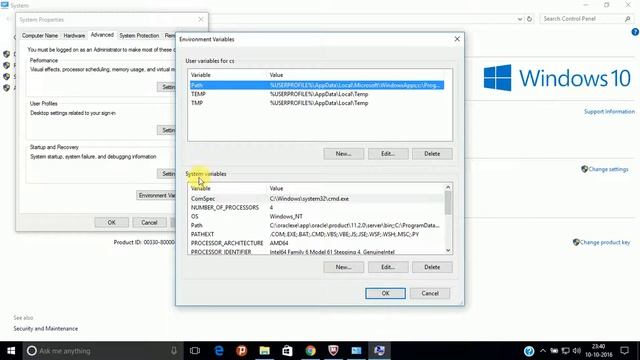640x360 pixels.
Task: Open the network icon in the system tray
Action: [x=565, y=351]
